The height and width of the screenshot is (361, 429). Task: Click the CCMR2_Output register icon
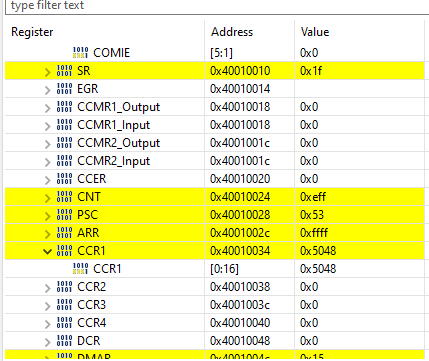(64, 143)
